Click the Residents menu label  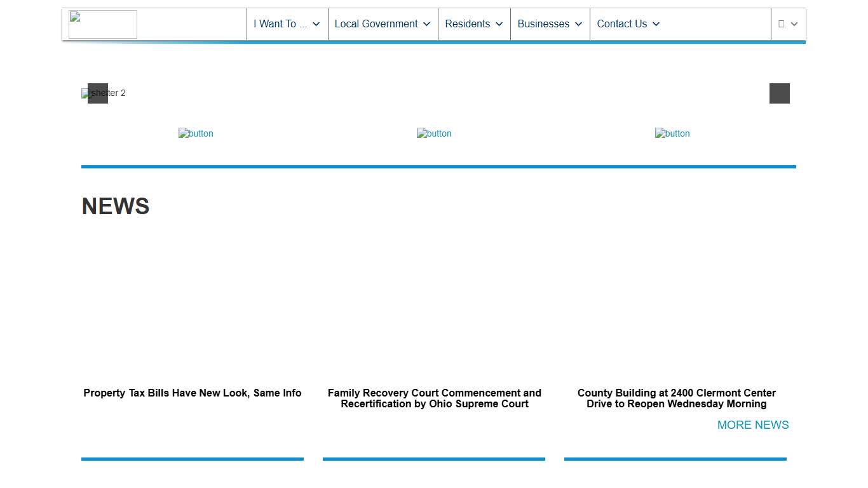467,24
